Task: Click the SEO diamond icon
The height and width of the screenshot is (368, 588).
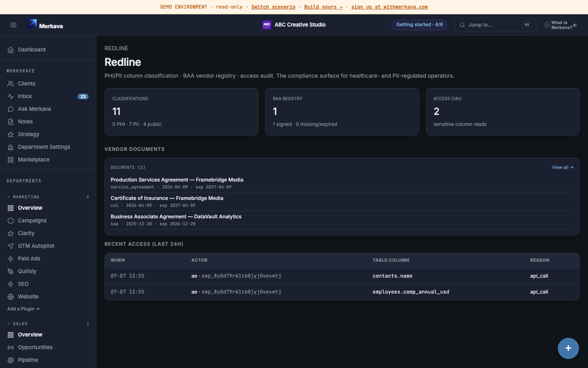Action: coord(11,284)
